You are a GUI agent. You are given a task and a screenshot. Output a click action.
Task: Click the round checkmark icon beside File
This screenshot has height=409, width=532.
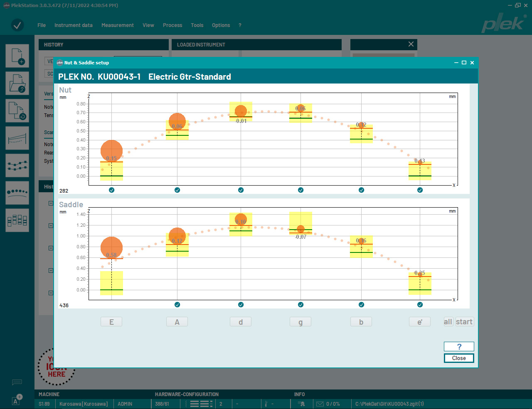tap(17, 25)
